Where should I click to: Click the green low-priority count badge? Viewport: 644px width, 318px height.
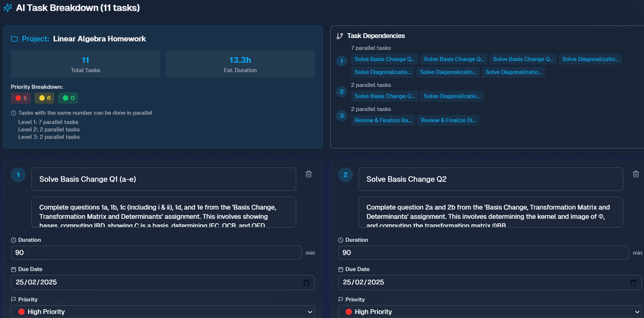coord(68,98)
